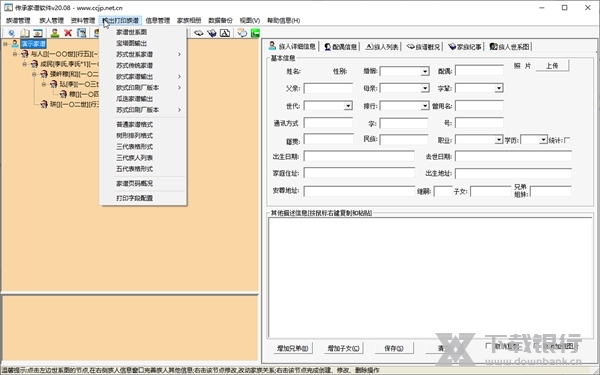This screenshot has width=600, height=375.
Task: Open the 字辈 dropdown
Action: tap(499, 88)
